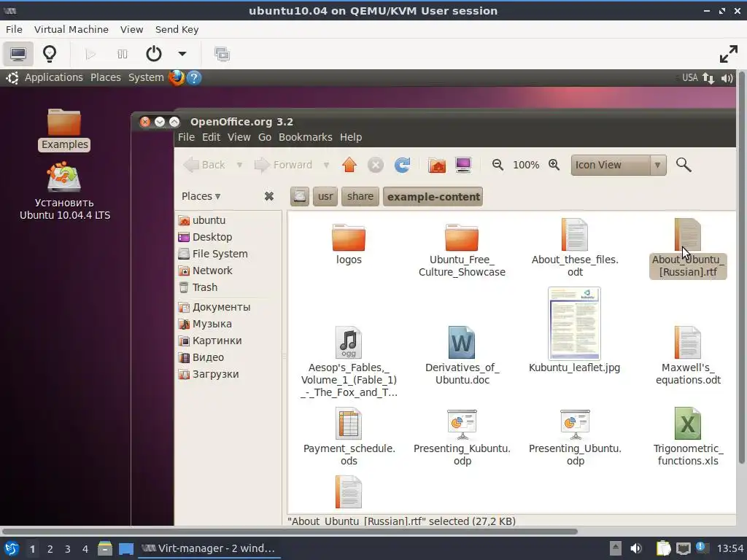The height and width of the screenshot is (560, 747).
Task: Open the Virtual Machine menu
Action: click(x=71, y=29)
